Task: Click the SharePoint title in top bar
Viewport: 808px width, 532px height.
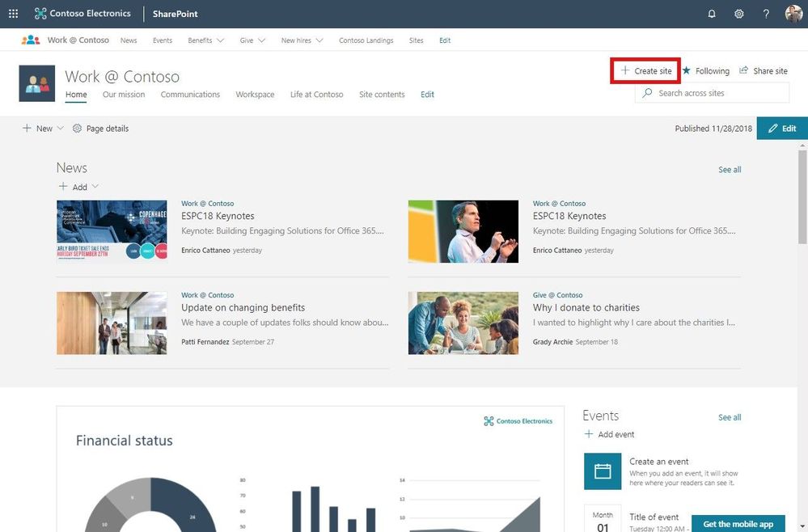Action: (x=176, y=14)
